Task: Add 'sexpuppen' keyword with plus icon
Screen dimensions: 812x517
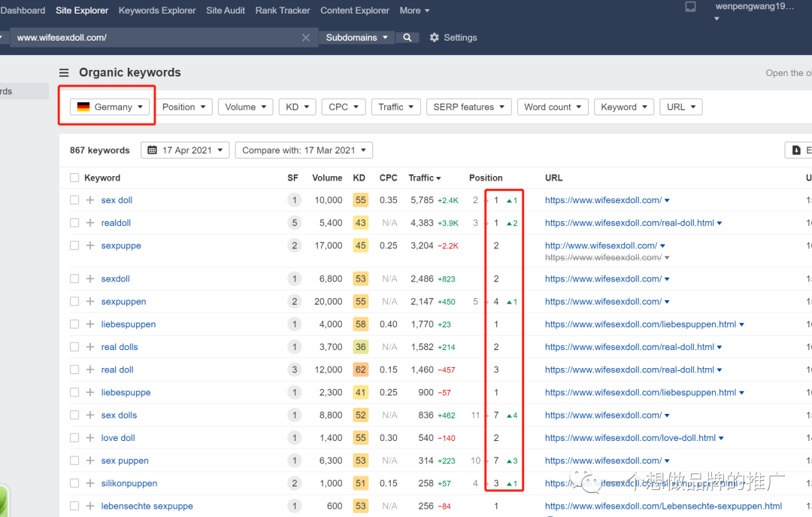Action: (x=90, y=302)
